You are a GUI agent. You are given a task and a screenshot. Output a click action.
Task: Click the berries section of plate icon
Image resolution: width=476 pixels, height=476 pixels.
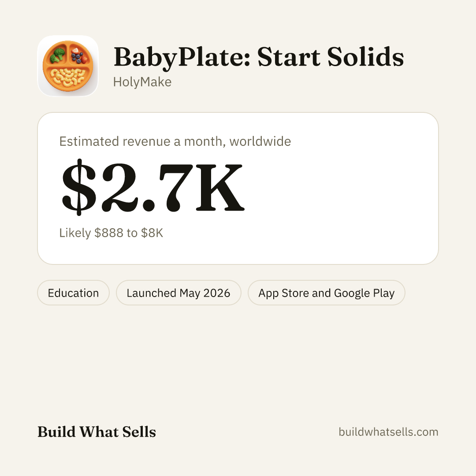click(79, 55)
